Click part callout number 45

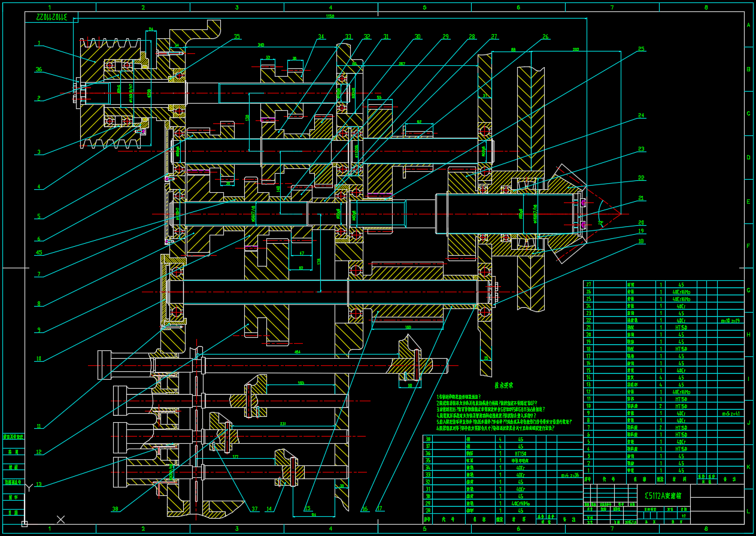tap(39, 252)
